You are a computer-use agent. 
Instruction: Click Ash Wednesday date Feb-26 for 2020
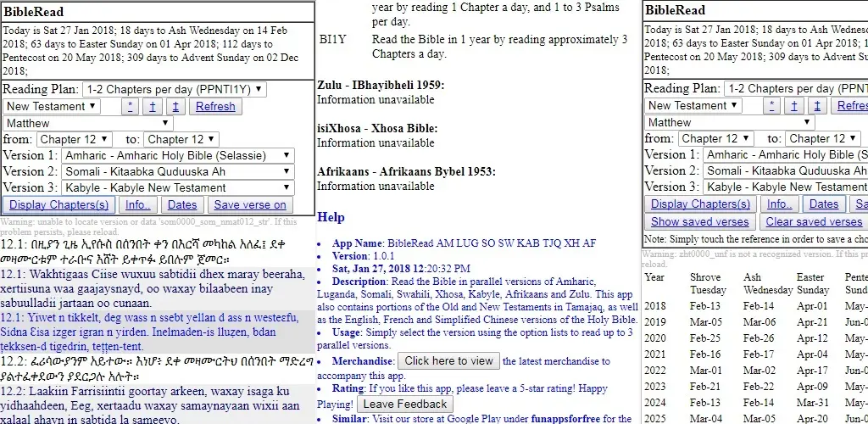click(x=759, y=338)
